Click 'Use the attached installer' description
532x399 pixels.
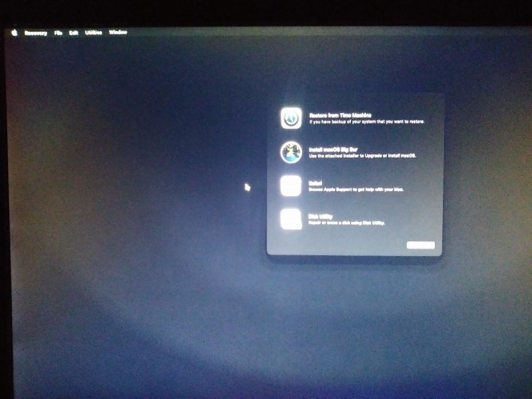[362, 156]
